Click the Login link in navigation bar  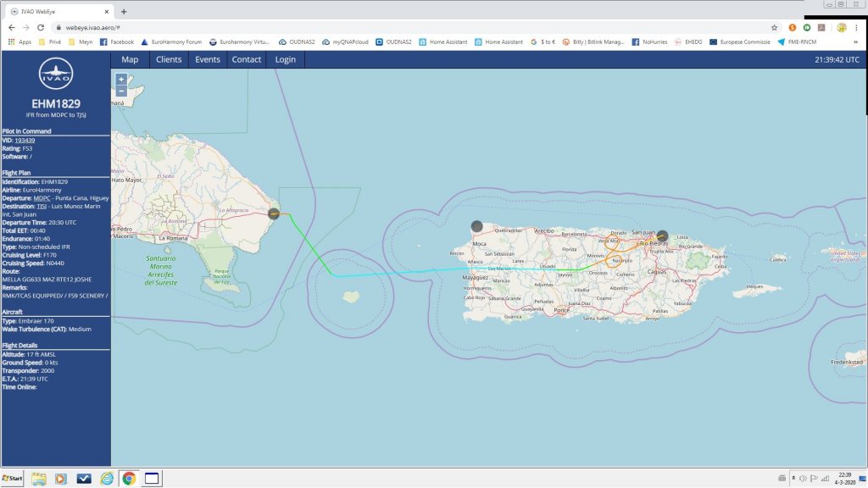[x=286, y=59]
